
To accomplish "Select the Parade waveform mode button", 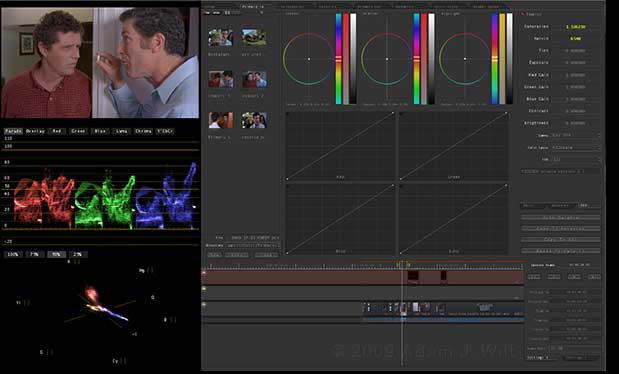I will (x=13, y=131).
